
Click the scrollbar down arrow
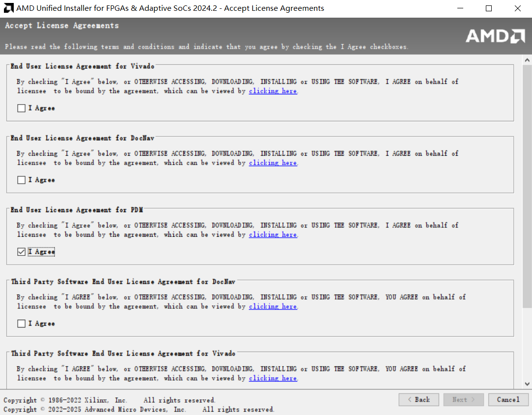pyautogui.click(x=527, y=384)
